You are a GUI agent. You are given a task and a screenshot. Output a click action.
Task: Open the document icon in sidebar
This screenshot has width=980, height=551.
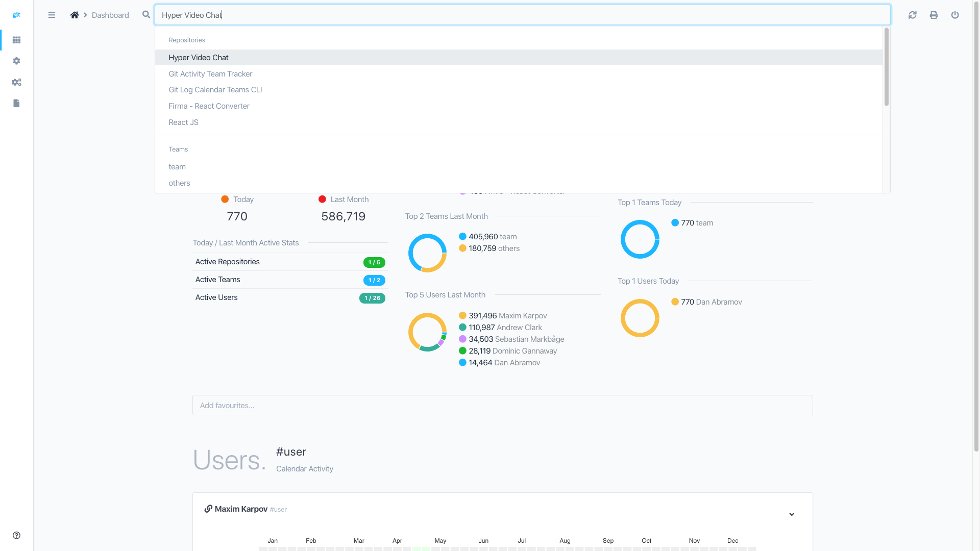point(16,103)
